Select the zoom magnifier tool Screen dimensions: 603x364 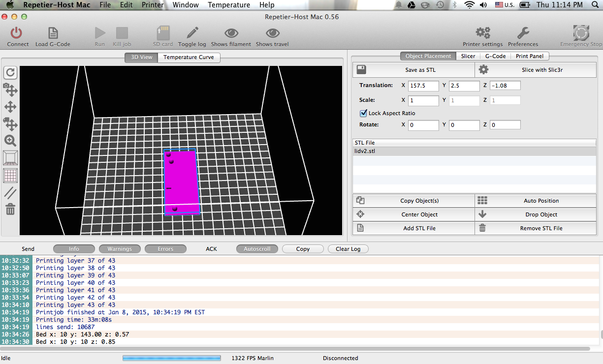(10, 141)
